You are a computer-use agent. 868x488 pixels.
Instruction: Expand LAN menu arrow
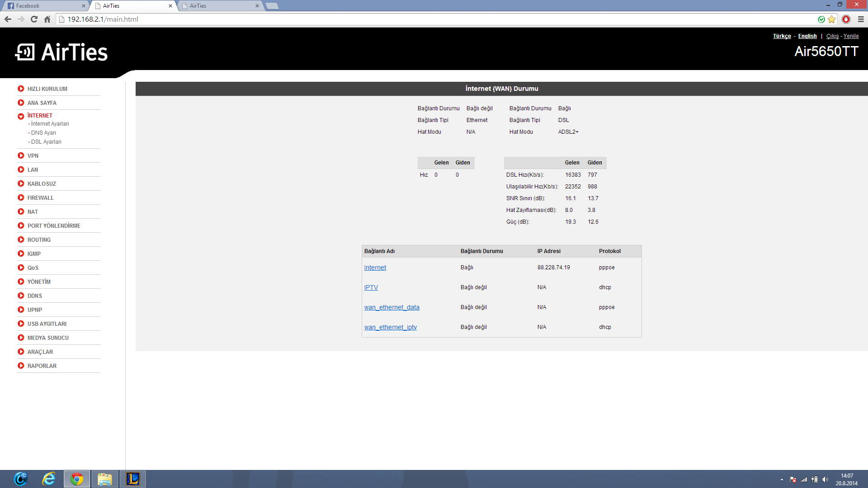21,169
